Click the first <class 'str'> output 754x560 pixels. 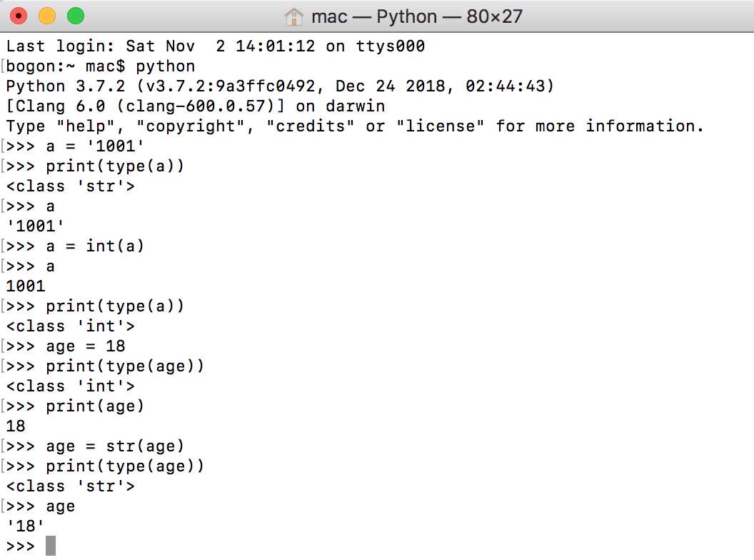70,186
